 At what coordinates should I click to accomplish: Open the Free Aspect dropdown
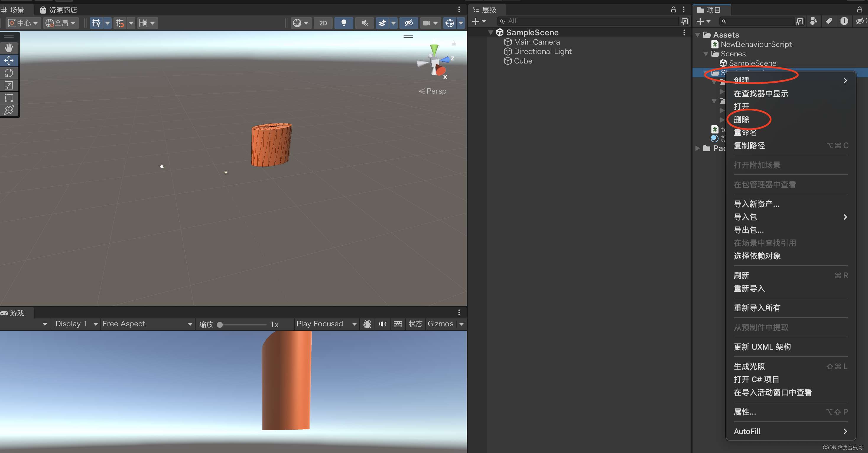point(147,324)
